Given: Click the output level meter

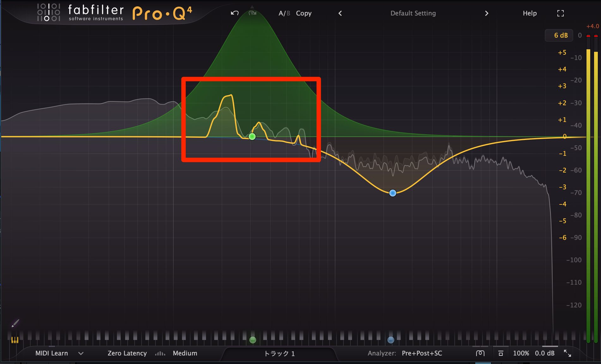Looking at the screenshot, I should pyautogui.click(x=592, y=188).
